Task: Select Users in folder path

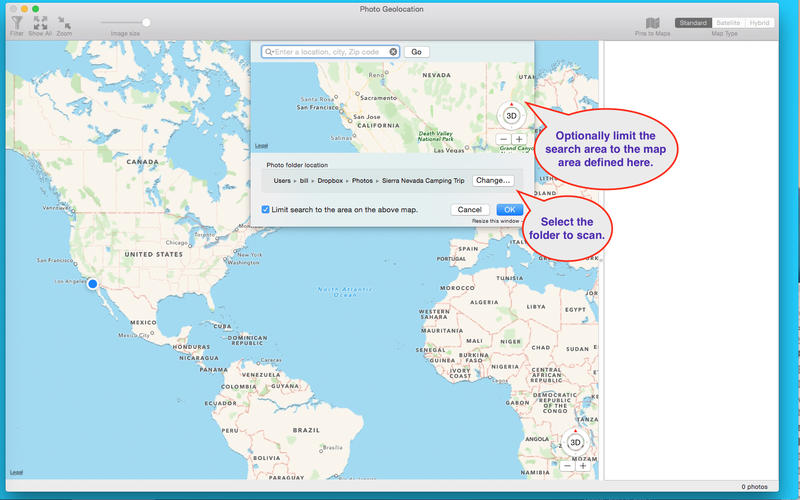Action: 282,181
